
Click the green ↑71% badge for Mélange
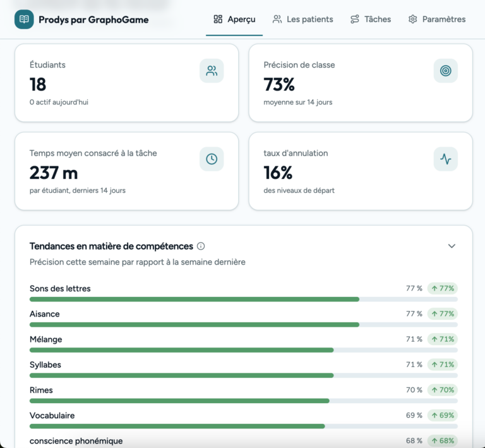442,339
